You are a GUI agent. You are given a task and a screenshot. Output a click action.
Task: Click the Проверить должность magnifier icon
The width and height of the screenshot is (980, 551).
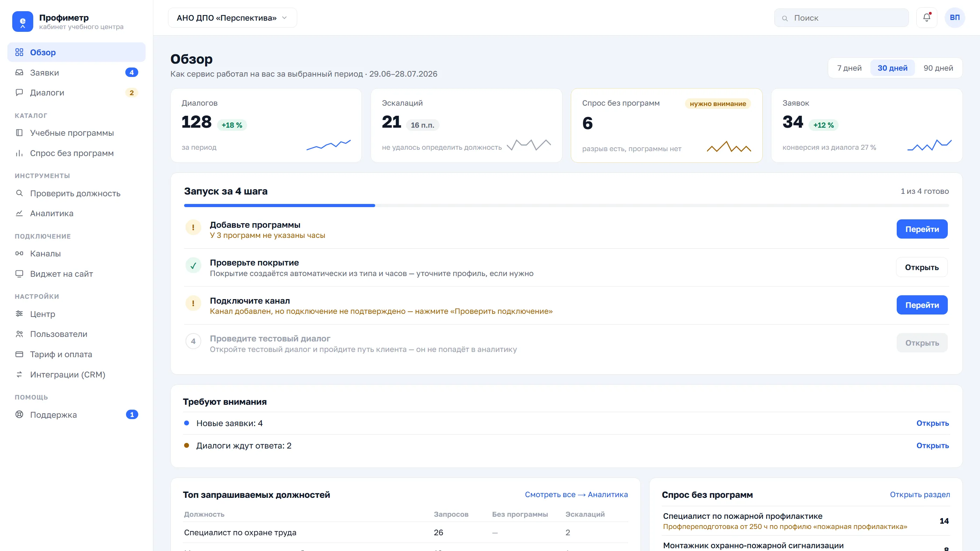click(19, 193)
